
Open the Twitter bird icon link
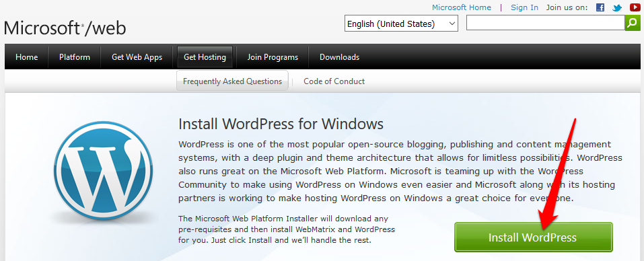click(x=617, y=7)
